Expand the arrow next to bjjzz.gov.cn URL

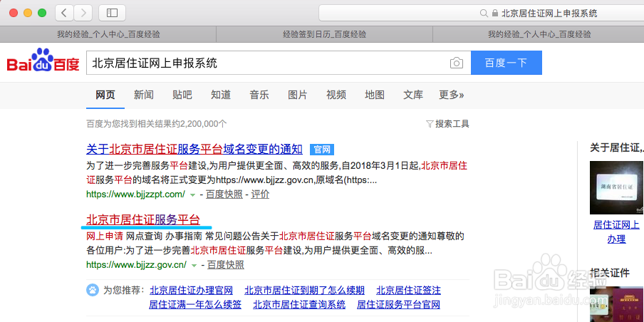[x=194, y=265]
